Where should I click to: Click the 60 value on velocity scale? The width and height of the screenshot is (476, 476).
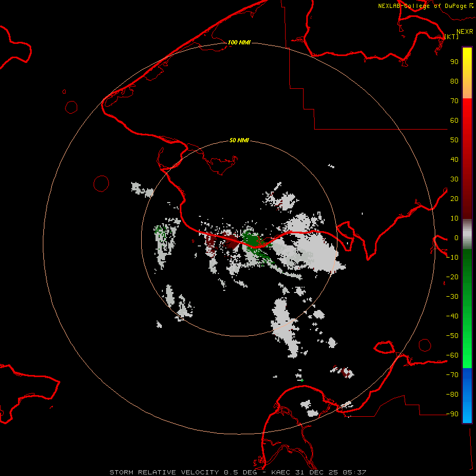[454, 121]
